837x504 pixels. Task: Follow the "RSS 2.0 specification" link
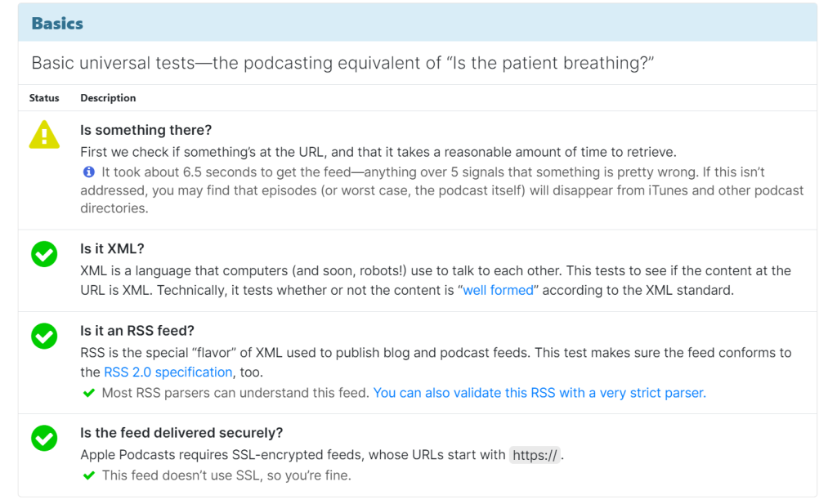tap(168, 372)
